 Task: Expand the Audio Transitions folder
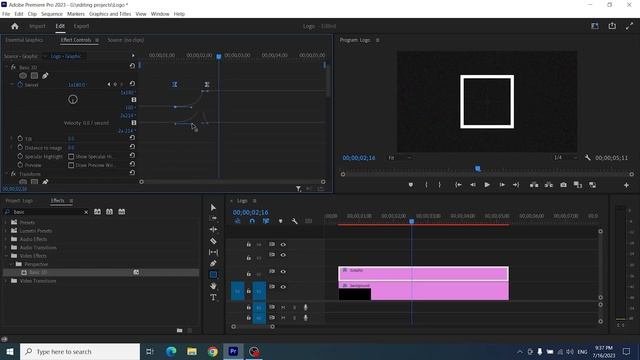(6, 247)
